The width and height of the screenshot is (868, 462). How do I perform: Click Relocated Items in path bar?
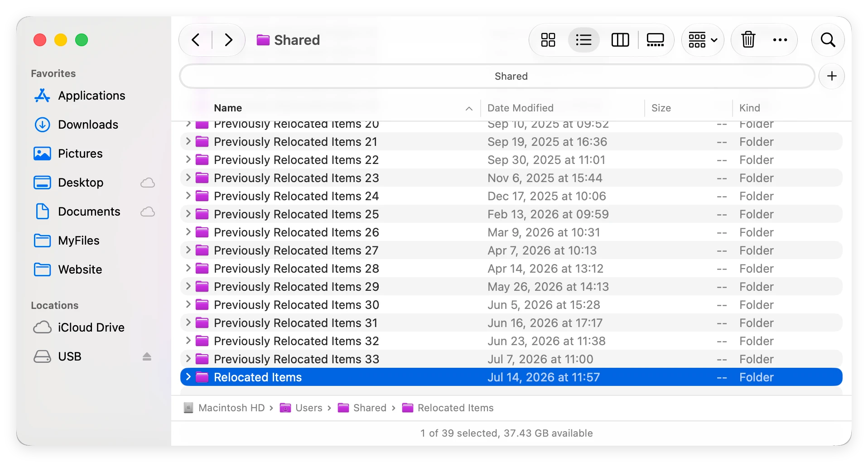(448, 408)
